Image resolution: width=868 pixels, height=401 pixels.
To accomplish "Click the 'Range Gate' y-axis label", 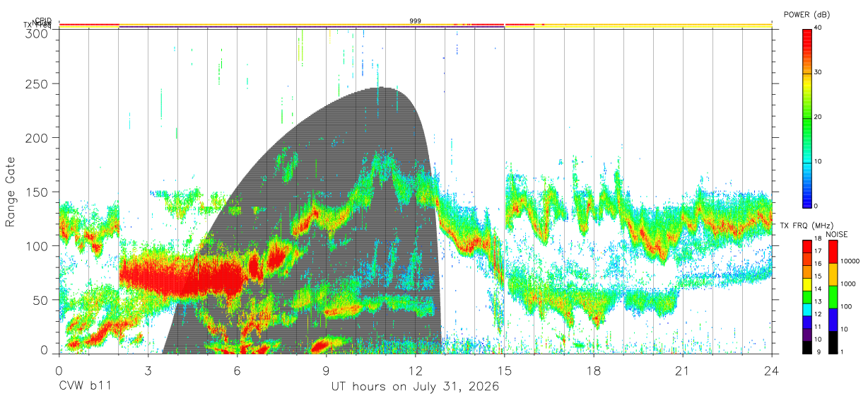I will 11,193.
